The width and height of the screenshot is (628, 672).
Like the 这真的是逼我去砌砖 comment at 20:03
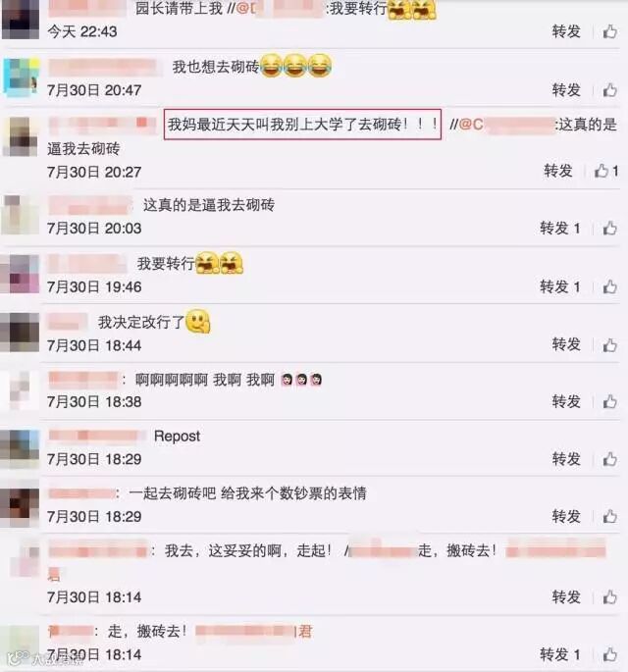610,229
